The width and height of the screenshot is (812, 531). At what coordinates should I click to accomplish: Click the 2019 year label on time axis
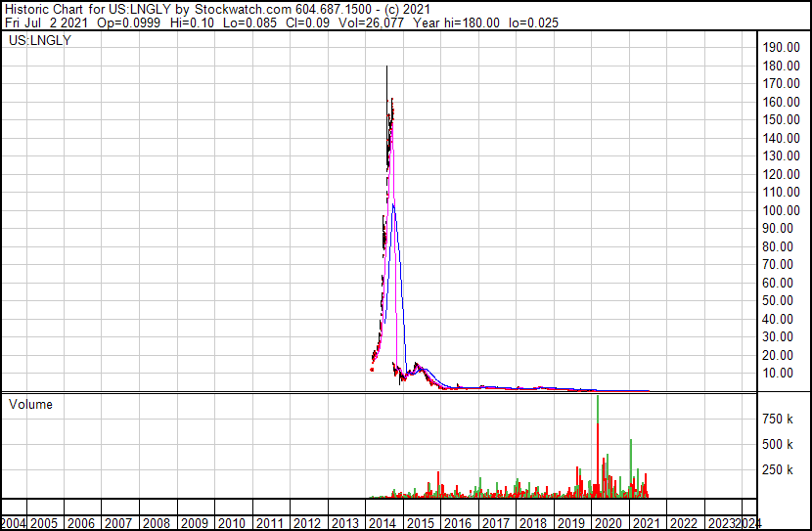pos(570,524)
